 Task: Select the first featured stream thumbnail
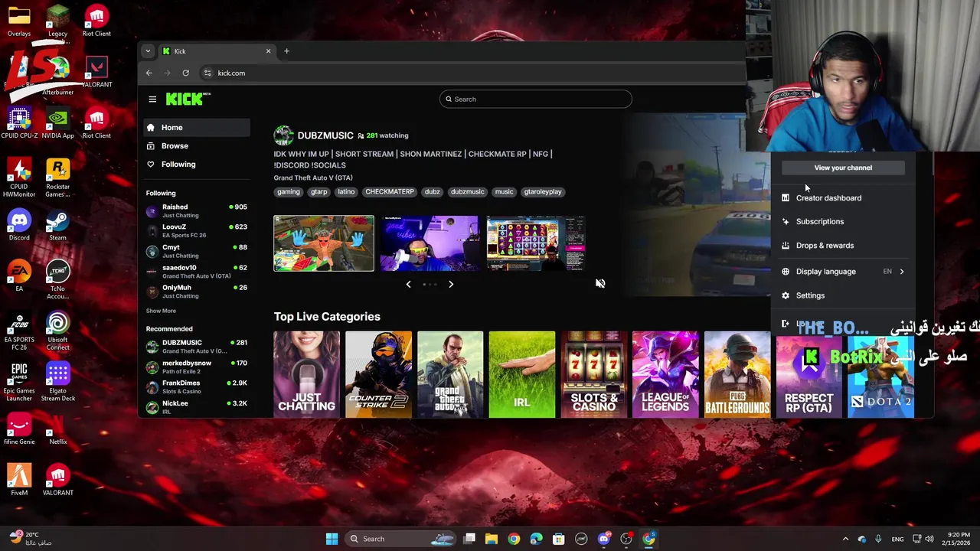(x=324, y=243)
